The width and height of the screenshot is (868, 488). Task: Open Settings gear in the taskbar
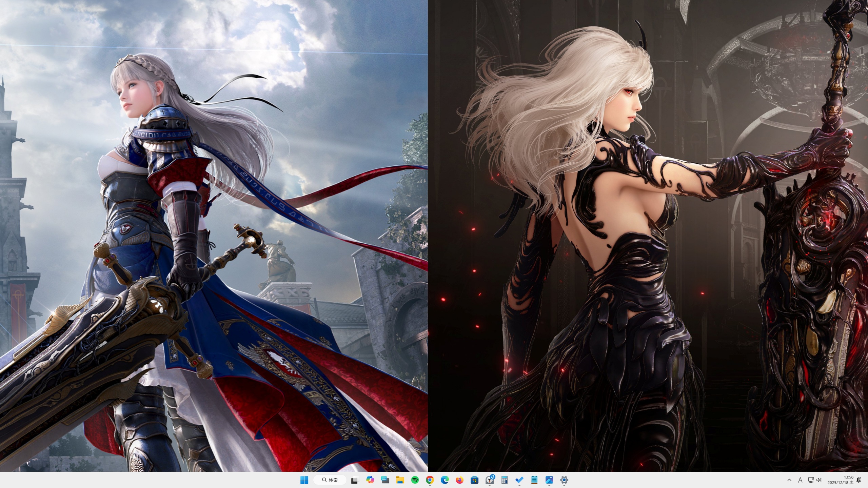(x=564, y=480)
